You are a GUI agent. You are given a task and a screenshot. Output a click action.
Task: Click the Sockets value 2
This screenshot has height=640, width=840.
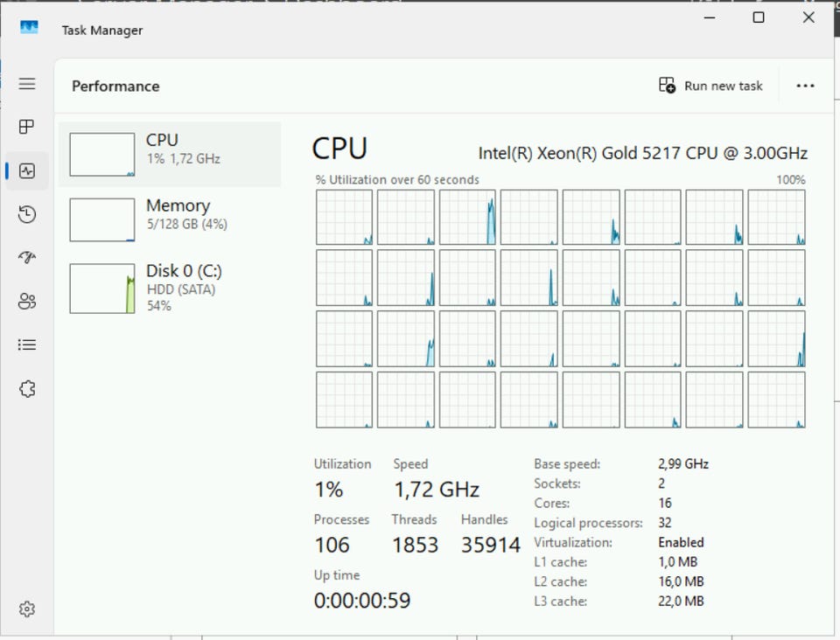[661, 483]
